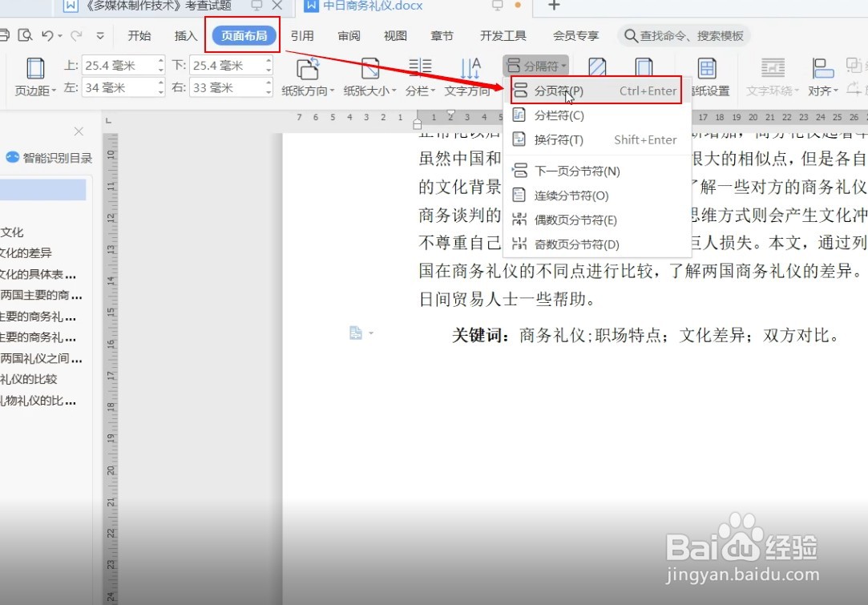Select 偶数页分节符(E) menu item
This screenshot has height=605, width=868.
click(597, 220)
